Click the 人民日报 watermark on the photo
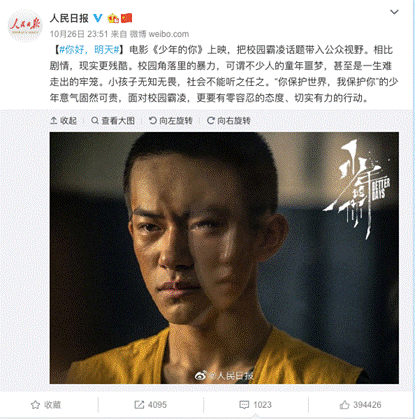Image resolution: width=415 pixels, height=419 pixels. pyautogui.click(x=224, y=376)
